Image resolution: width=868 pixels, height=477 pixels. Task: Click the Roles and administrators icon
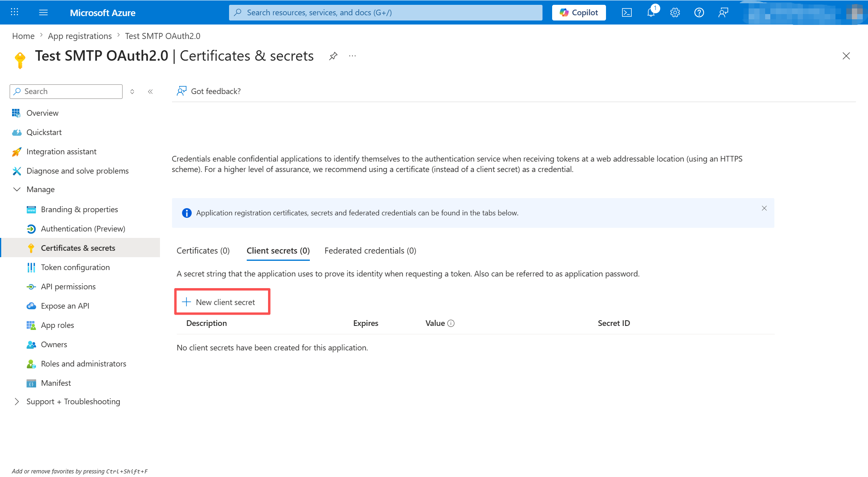coord(31,364)
